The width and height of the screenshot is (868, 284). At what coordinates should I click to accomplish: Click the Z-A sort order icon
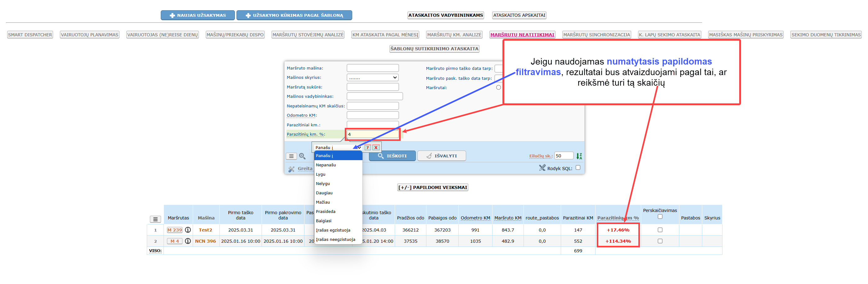579,156
